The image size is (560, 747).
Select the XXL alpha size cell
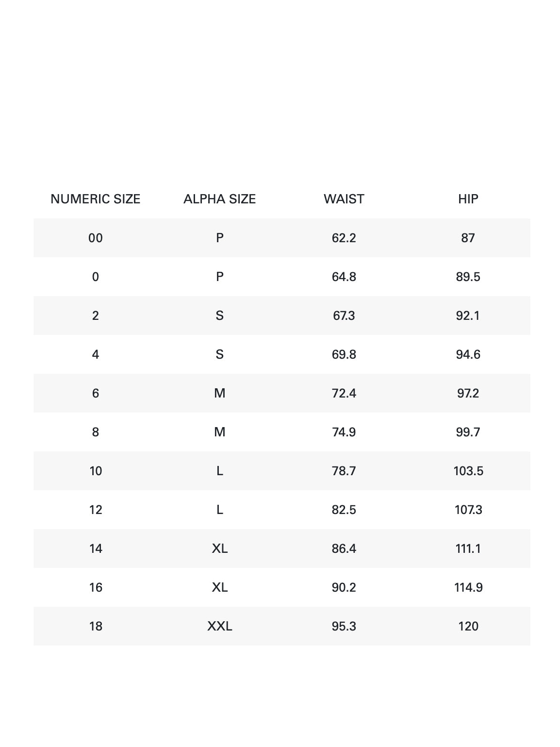pos(219,626)
